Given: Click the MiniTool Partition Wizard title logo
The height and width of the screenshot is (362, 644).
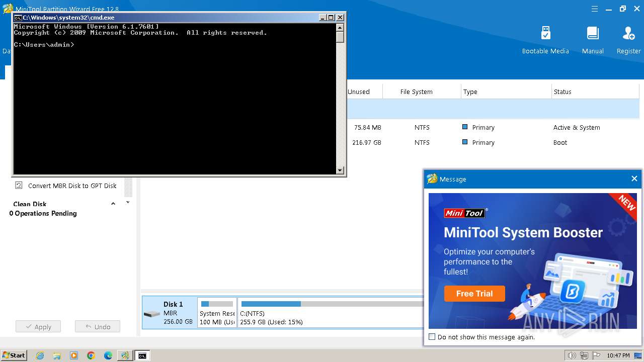Looking at the screenshot, I should pos(8,8).
